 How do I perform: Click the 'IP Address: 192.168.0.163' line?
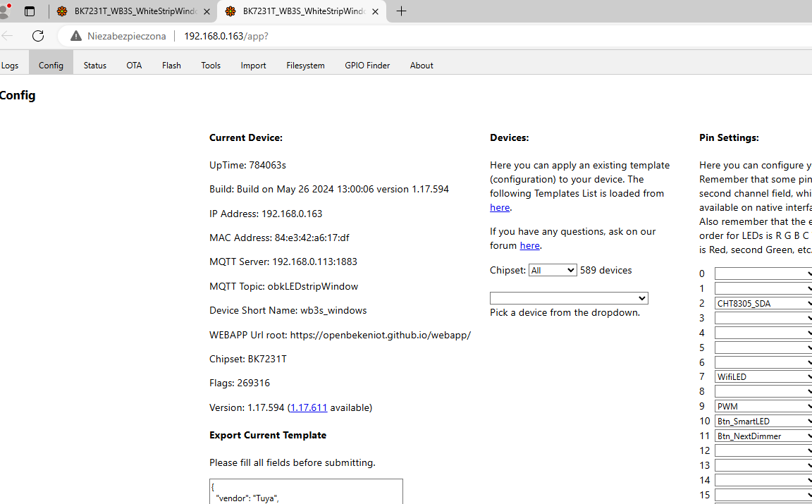[x=266, y=214]
